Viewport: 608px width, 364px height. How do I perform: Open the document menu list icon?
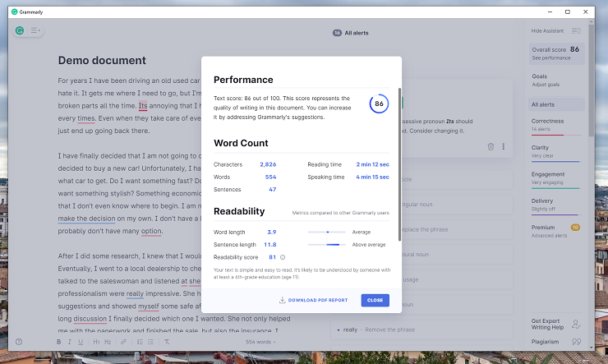[35, 30]
